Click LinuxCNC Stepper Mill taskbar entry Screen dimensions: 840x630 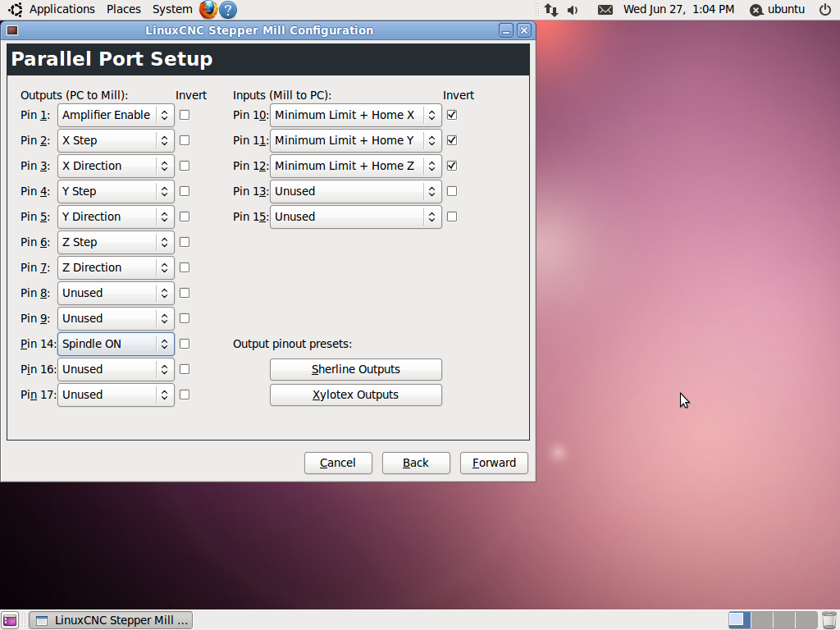tap(111, 620)
